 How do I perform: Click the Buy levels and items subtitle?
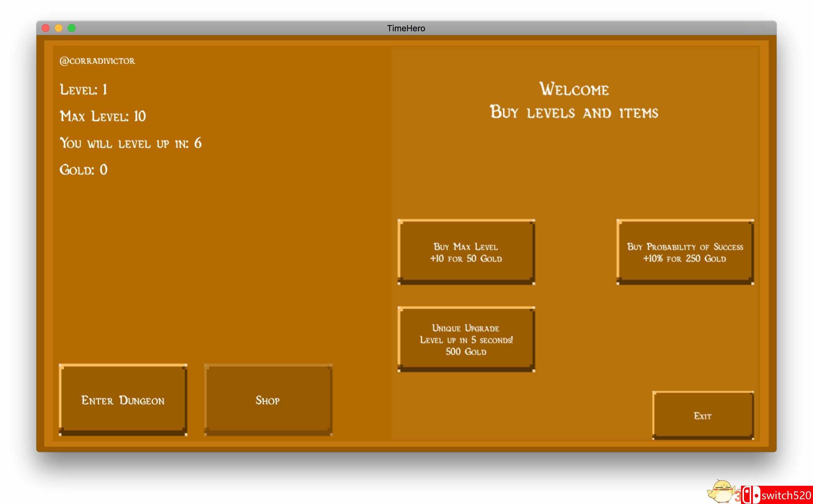(574, 112)
